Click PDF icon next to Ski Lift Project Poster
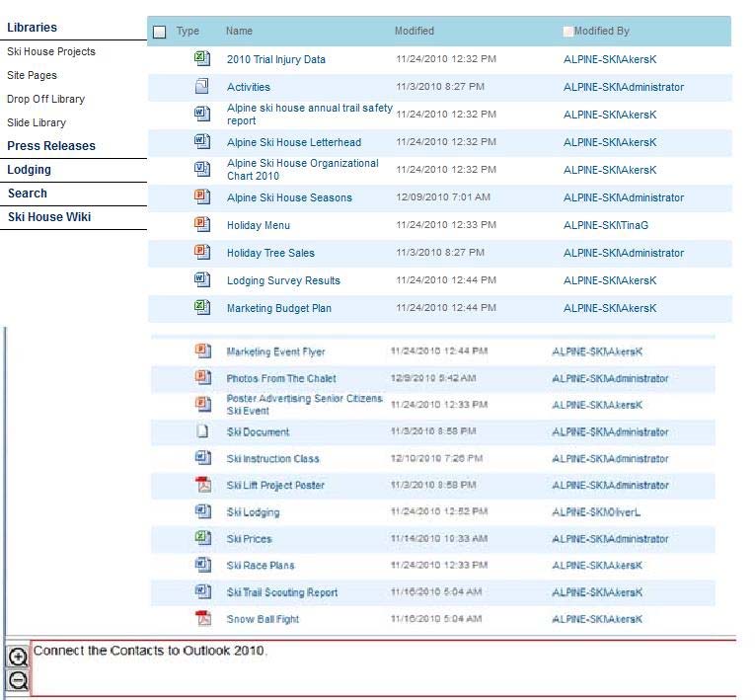 tap(203, 485)
